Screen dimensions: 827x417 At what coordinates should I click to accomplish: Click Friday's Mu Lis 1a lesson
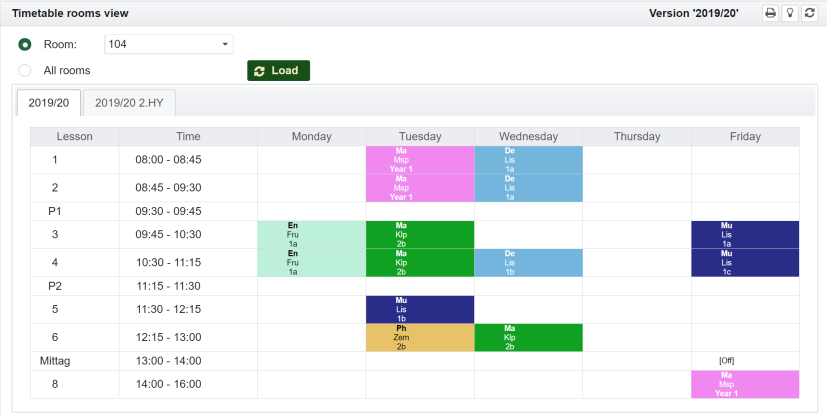click(745, 234)
